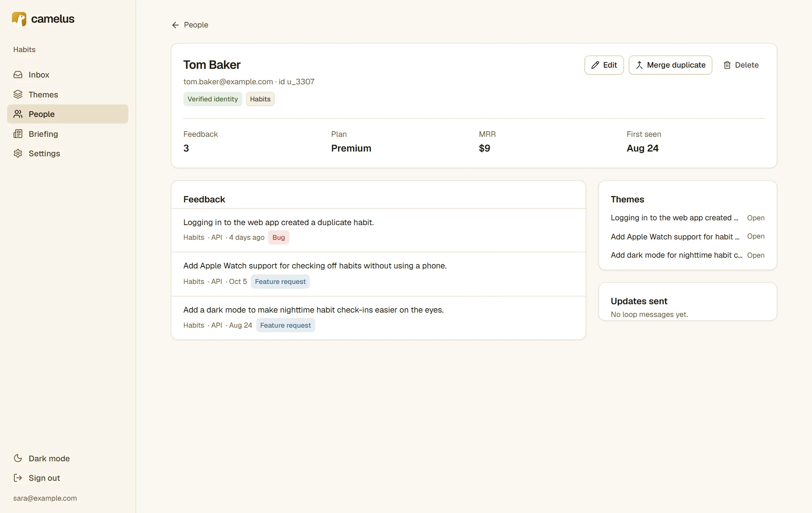Image resolution: width=812 pixels, height=513 pixels.
Task: Click the People sidebar icon
Action: tap(18, 114)
